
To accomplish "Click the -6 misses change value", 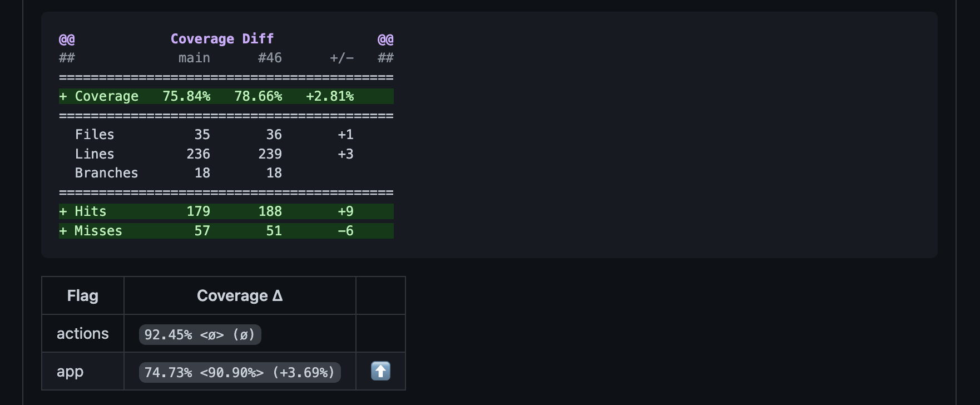I will [x=345, y=231].
